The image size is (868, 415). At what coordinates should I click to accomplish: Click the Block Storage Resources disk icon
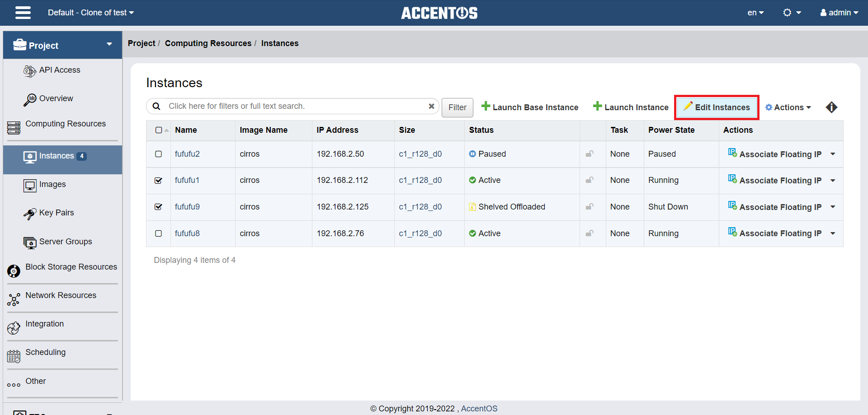tap(14, 271)
